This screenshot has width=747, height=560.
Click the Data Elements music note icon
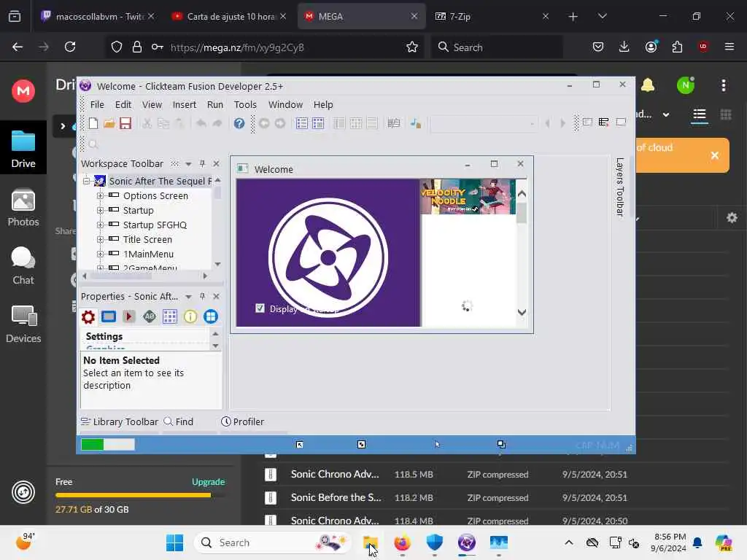pos(416,123)
